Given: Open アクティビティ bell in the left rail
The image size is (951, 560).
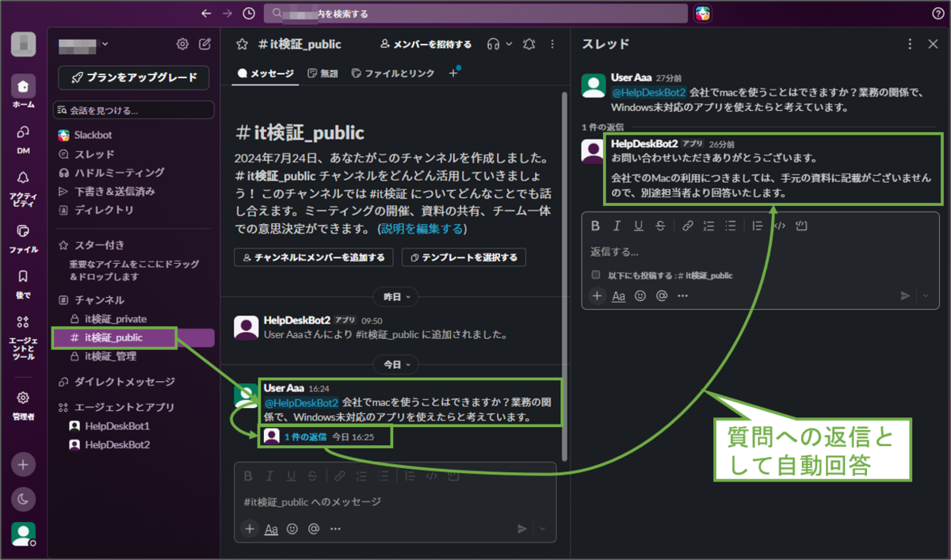Looking at the screenshot, I should (x=23, y=188).
